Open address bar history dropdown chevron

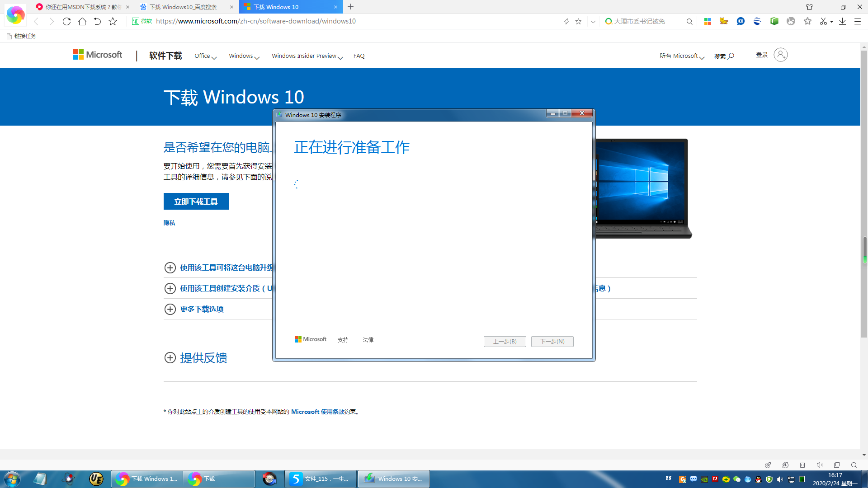593,21
